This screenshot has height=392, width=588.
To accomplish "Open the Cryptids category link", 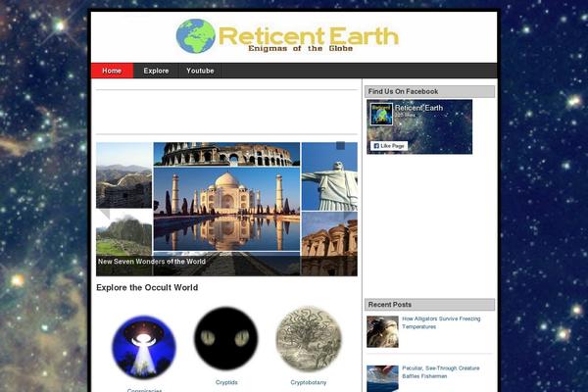I will (x=226, y=382).
